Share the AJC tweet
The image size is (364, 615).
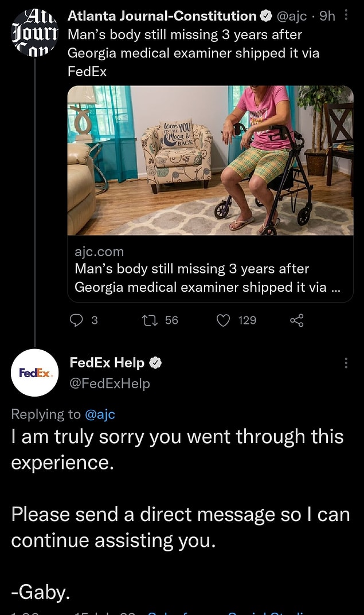click(x=296, y=320)
